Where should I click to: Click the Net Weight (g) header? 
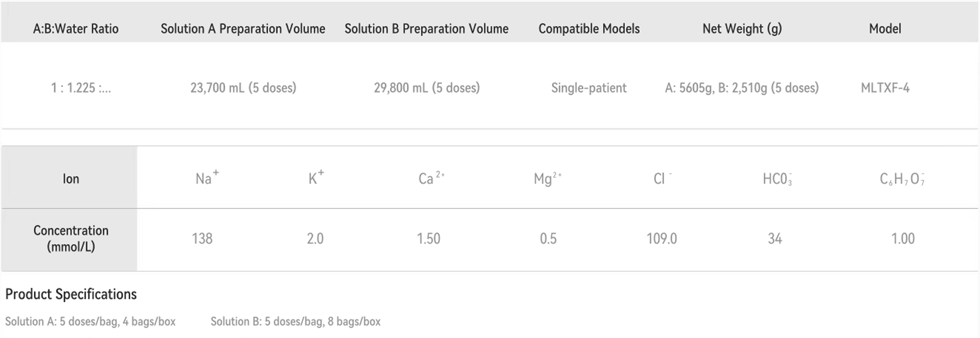click(x=742, y=29)
